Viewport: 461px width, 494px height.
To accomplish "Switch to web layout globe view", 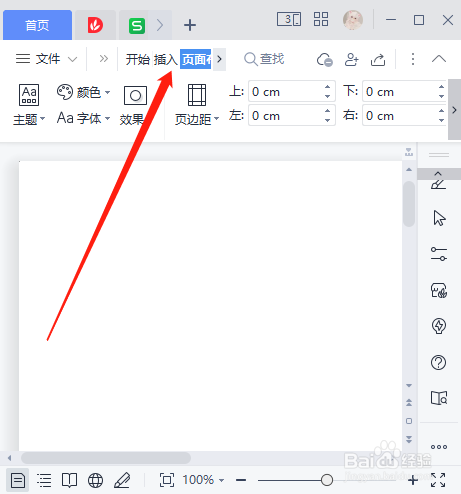I will tap(95, 480).
